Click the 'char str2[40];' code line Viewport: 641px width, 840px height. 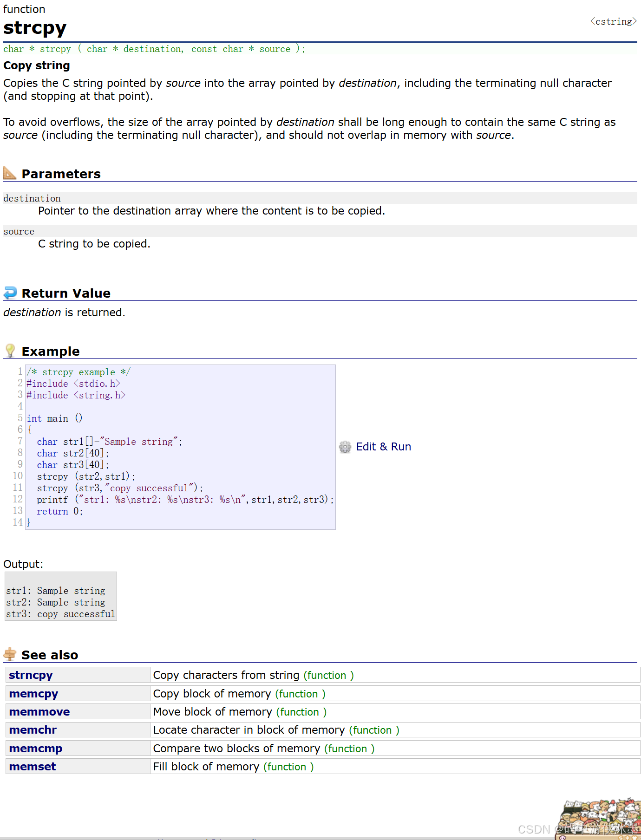pos(73,453)
